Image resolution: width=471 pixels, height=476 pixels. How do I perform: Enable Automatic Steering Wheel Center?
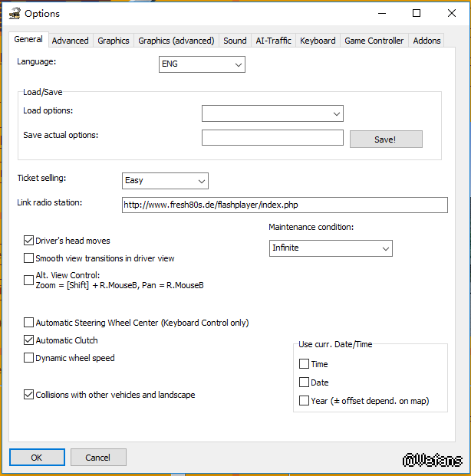(28, 323)
